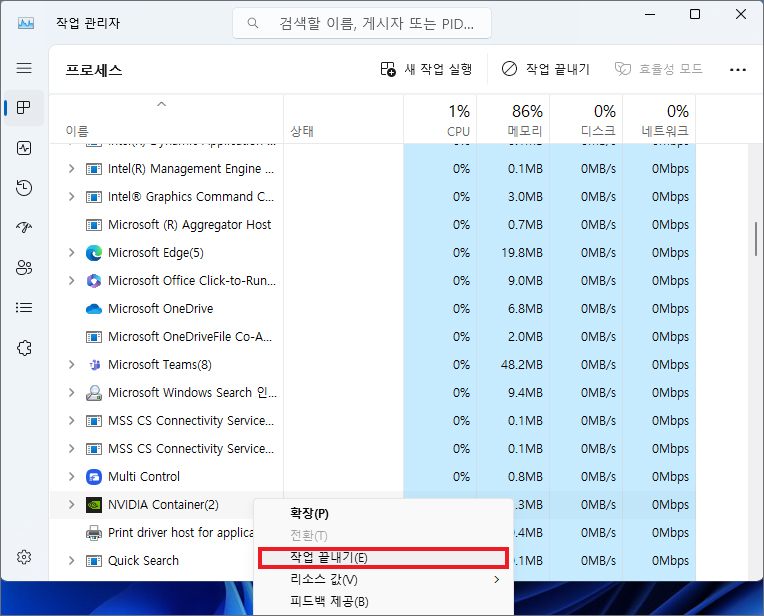764x616 pixels.
Task: Expand the Quick Search process group
Action: 72,560
